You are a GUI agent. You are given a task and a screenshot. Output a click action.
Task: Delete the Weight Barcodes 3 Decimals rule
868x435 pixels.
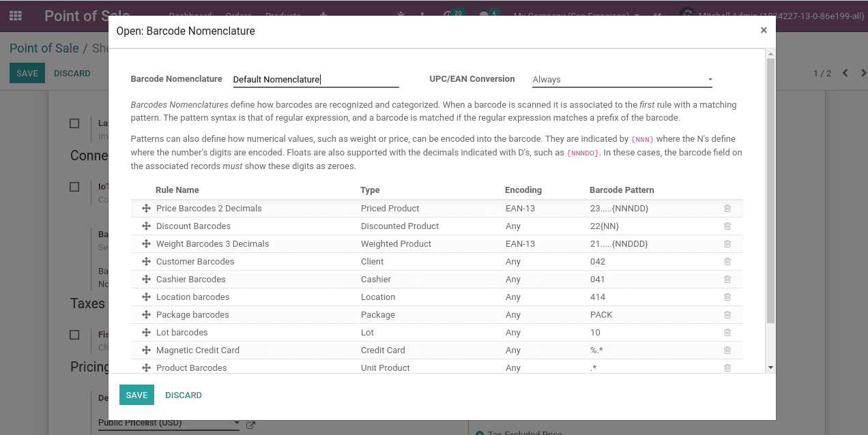(727, 244)
